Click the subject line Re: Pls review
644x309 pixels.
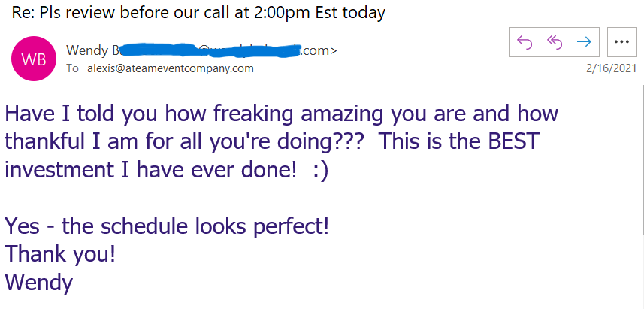[x=198, y=12]
